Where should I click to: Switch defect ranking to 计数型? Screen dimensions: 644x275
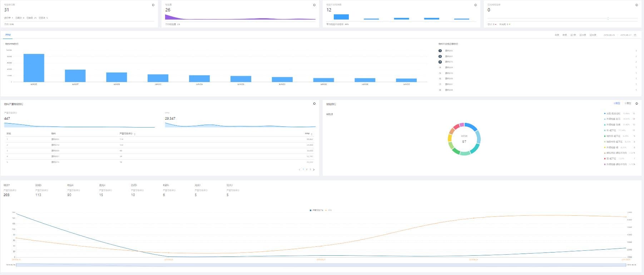[x=617, y=103]
